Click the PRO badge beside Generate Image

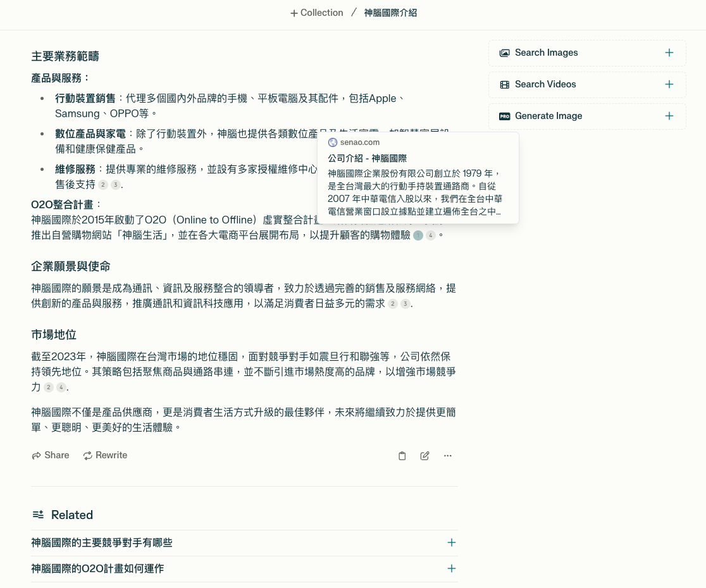pos(504,116)
